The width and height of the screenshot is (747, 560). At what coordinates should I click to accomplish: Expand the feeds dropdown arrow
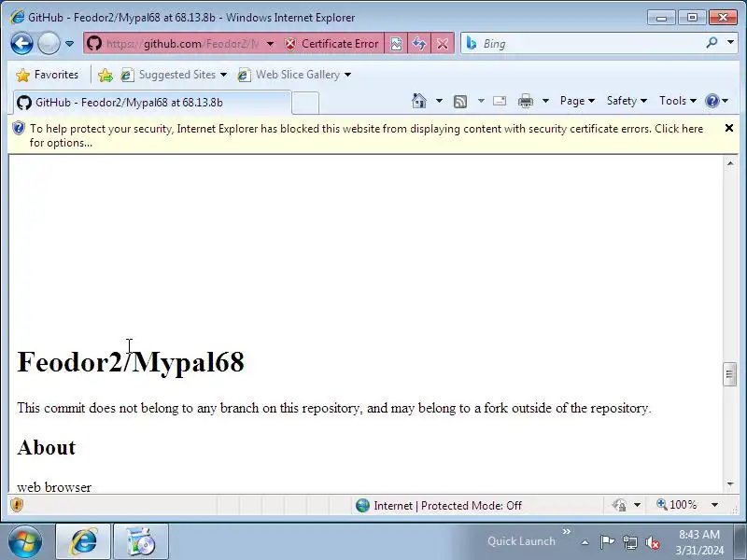coord(481,101)
